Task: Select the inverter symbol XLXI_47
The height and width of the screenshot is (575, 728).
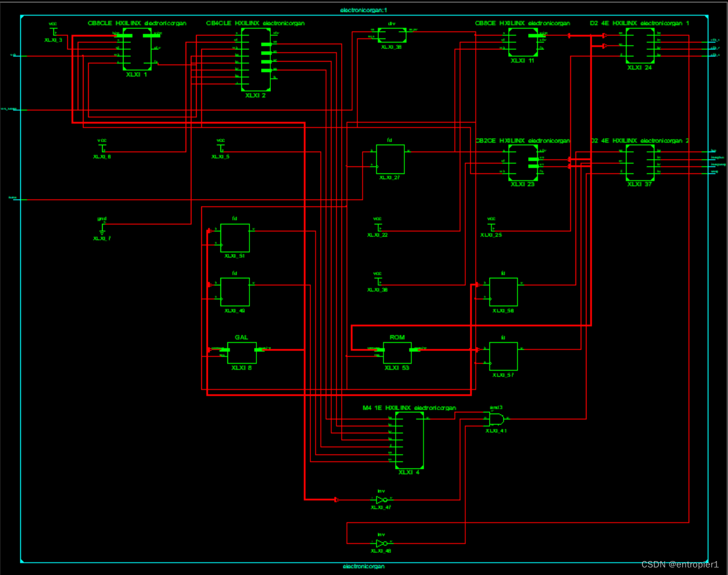Action: point(381,499)
